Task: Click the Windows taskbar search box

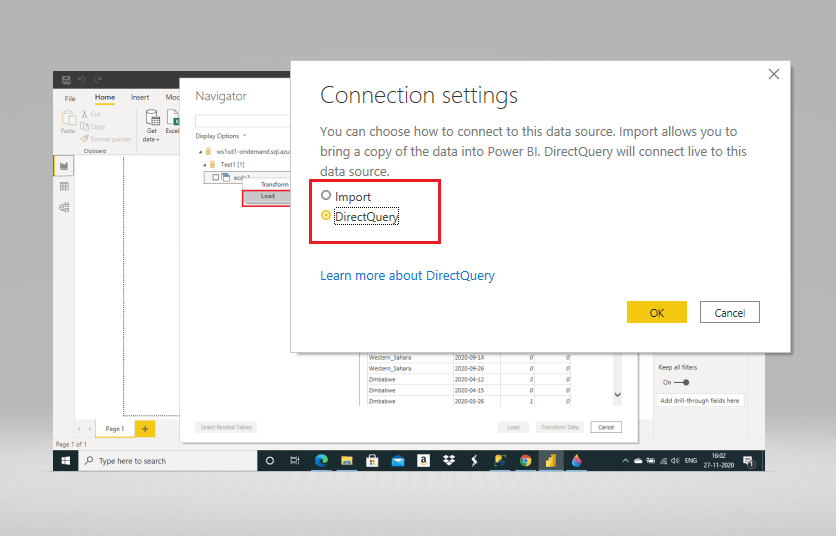Action: 168,461
